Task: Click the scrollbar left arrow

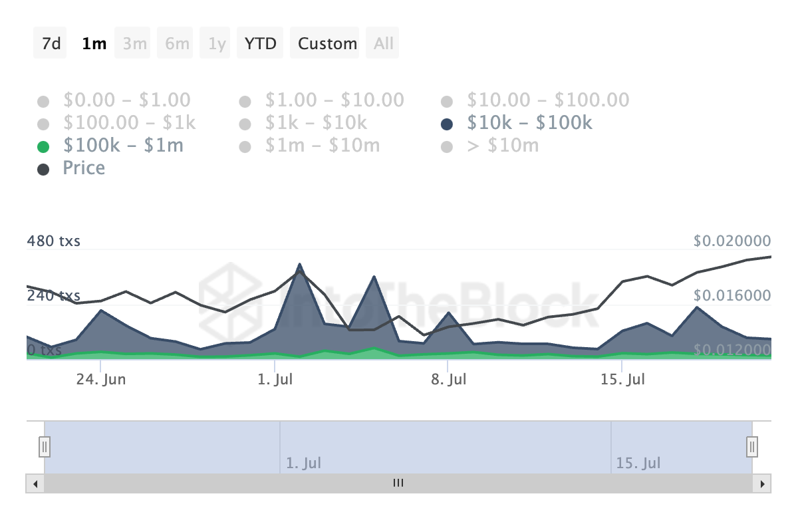Action: tap(35, 483)
